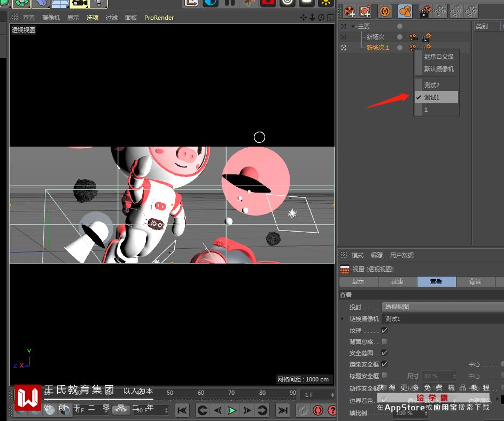
Task: Open viewport 摄像机 menu
Action: [x=51, y=18]
